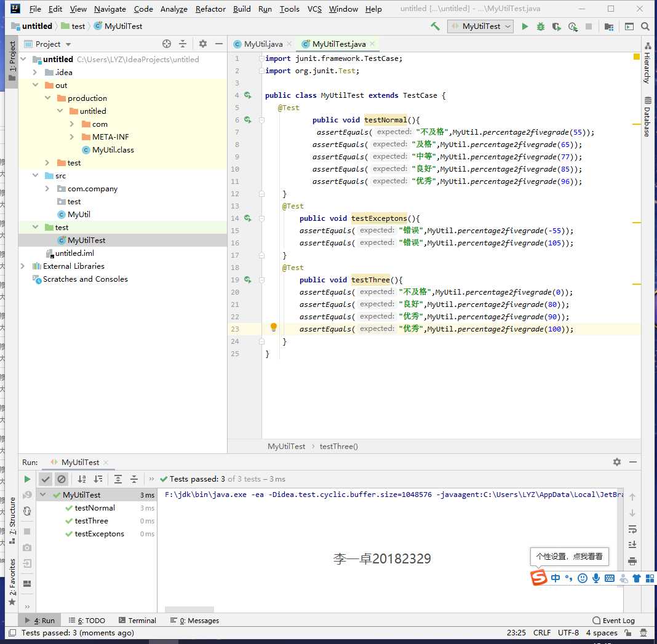Collapse the production folder
Screen dimensions: 657x644
(48, 98)
